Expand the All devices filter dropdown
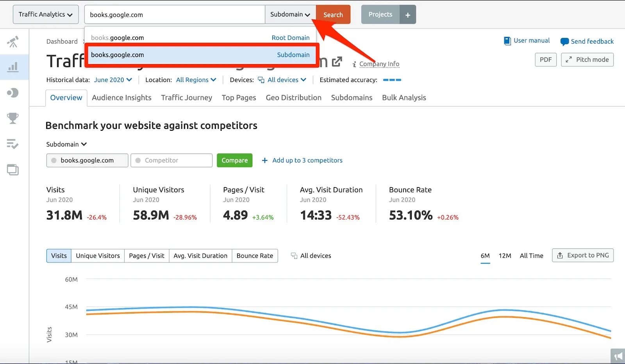The width and height of the screenshot is (625, 364). (x=282, y=80)
